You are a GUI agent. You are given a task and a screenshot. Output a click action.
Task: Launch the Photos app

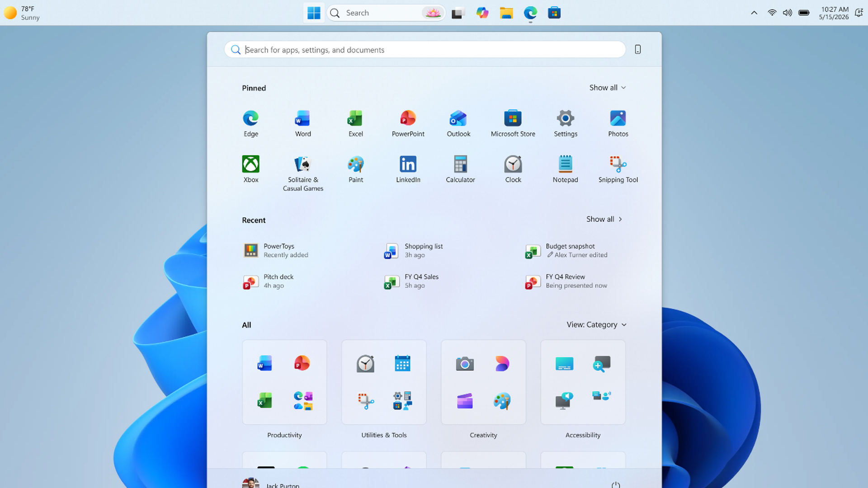tap(618, 123)
